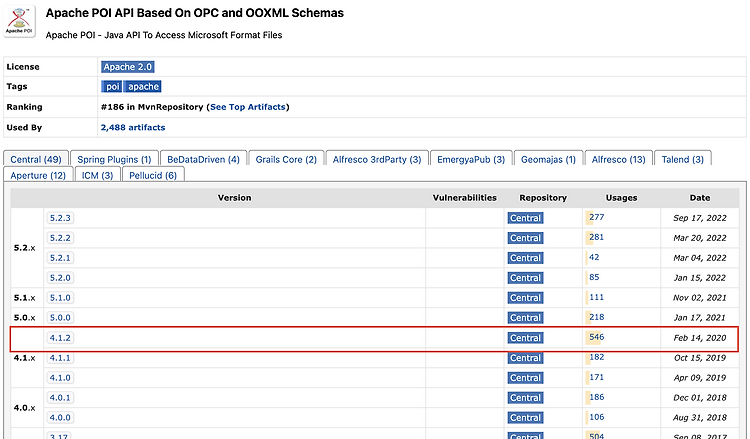Viewport: 750px width, 439px height.
Task: Open See Top Artifacts link
Action: pyautogui.click(x=248, y=107)
